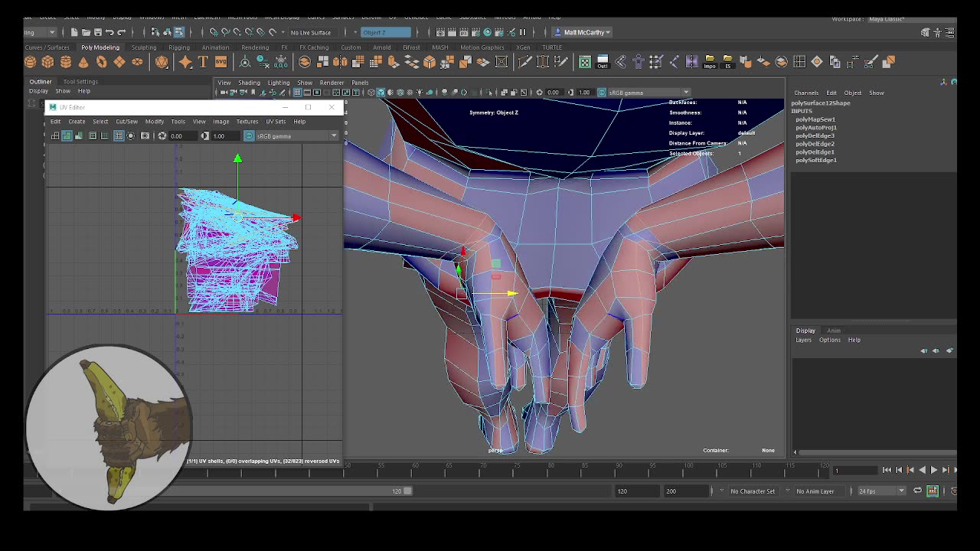This screenshot has height=551, width=980.
Task: Create a polygon plane from shelf
Action: 119,62
